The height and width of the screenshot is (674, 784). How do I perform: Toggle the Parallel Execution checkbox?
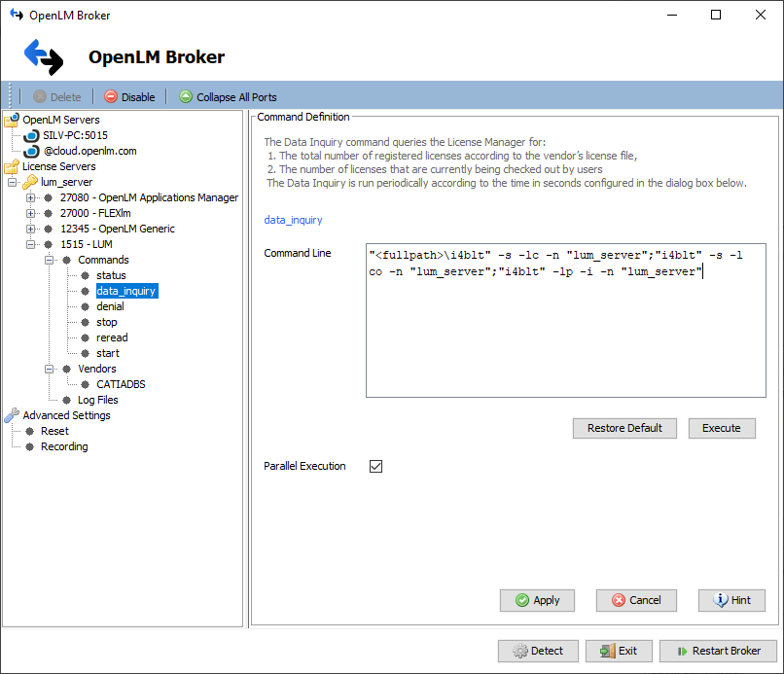pyautogui.click(x=375, y=466)
